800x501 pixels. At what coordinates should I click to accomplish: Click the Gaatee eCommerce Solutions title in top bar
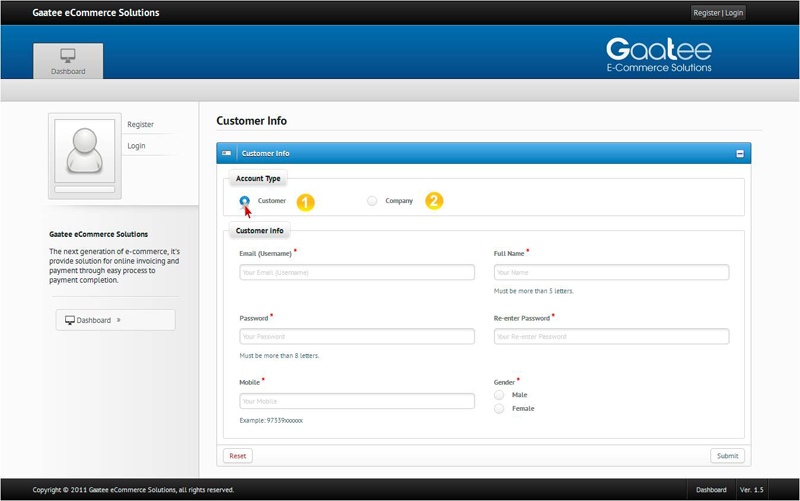coord(96,13)
